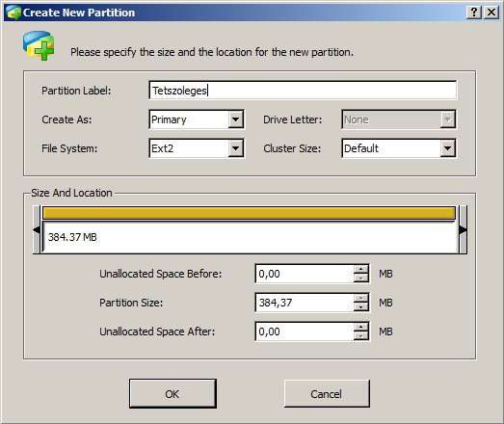Click the File System caption
This screenshot has width=504, height=424.
click(69, 148)
